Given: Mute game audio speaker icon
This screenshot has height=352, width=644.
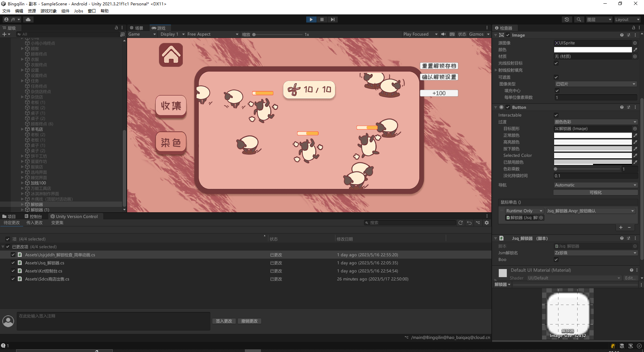Looking at the screenshot, I should (x=443, y=34).
